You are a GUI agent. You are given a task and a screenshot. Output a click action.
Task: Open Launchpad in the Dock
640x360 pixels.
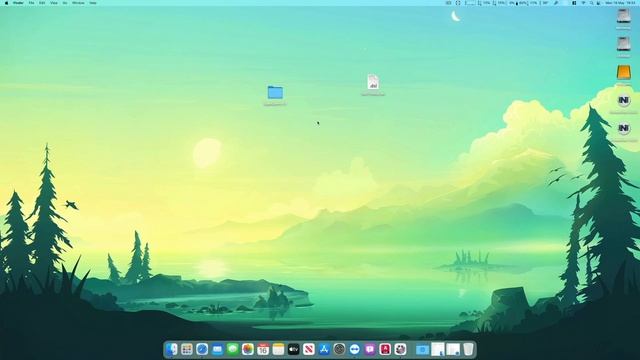point(187,349)
